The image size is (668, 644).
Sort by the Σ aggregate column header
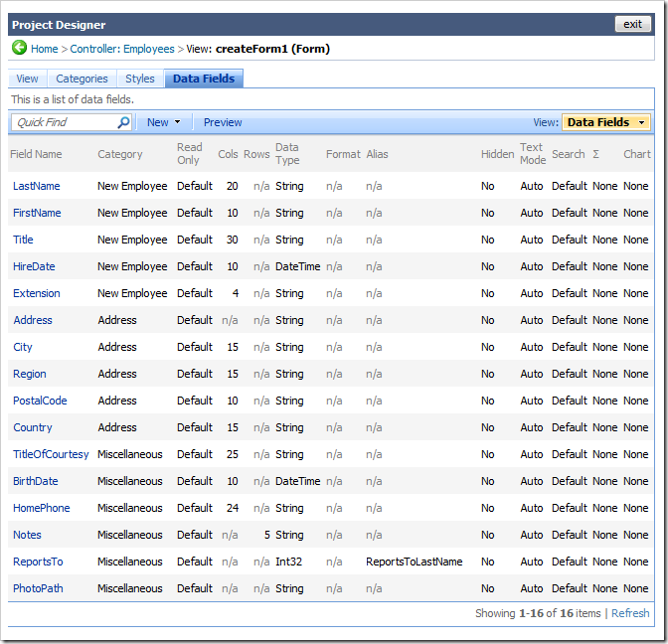point(596,154)
